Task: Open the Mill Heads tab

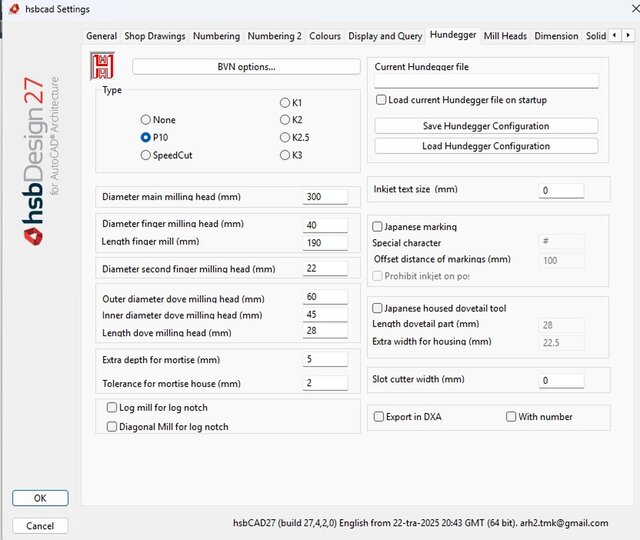Action: [505, 36]
